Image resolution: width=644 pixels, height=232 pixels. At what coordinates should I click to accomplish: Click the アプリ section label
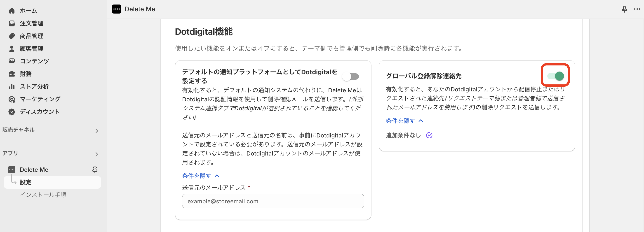[x=10, y=153]
